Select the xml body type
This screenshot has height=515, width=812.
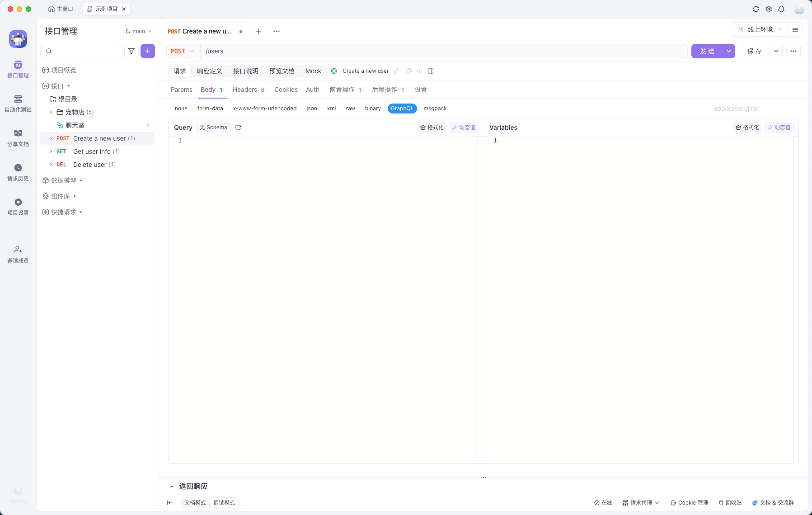tap(332, 109)
